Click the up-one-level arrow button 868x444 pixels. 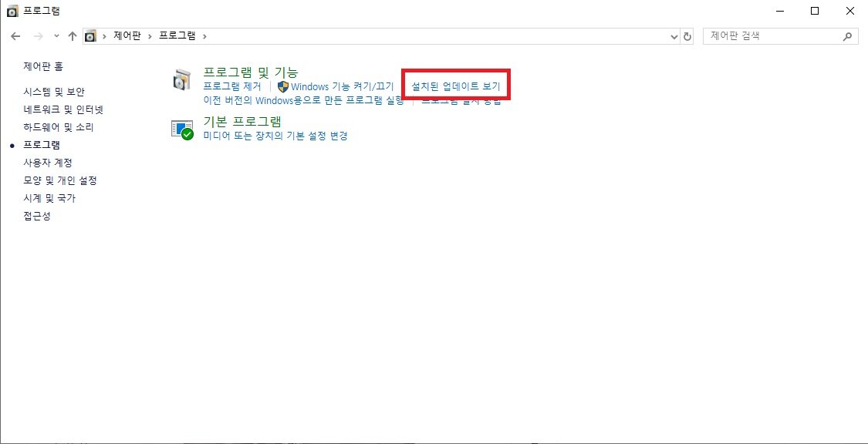(x=72, y=36)
